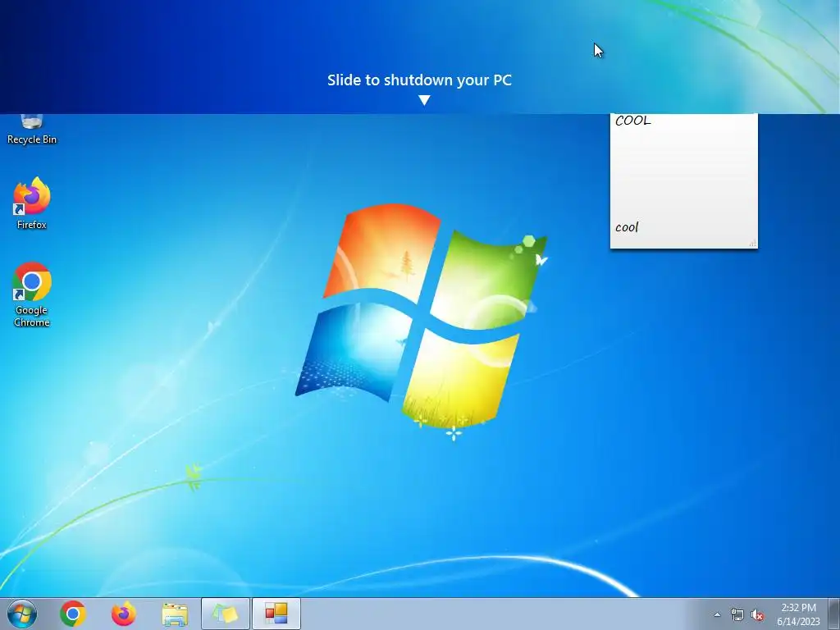Click the muted volume tray icon
840x630 pixels.
click(x=757, y=615)
